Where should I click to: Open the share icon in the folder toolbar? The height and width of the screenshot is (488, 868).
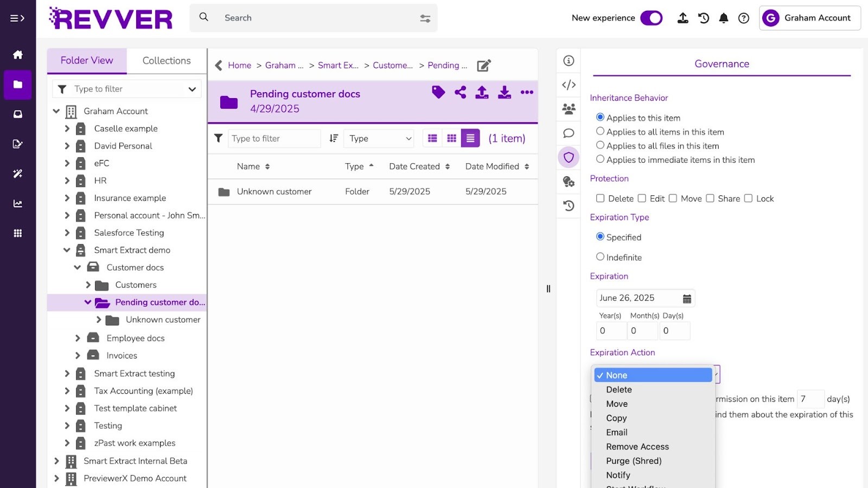point(460,92)
